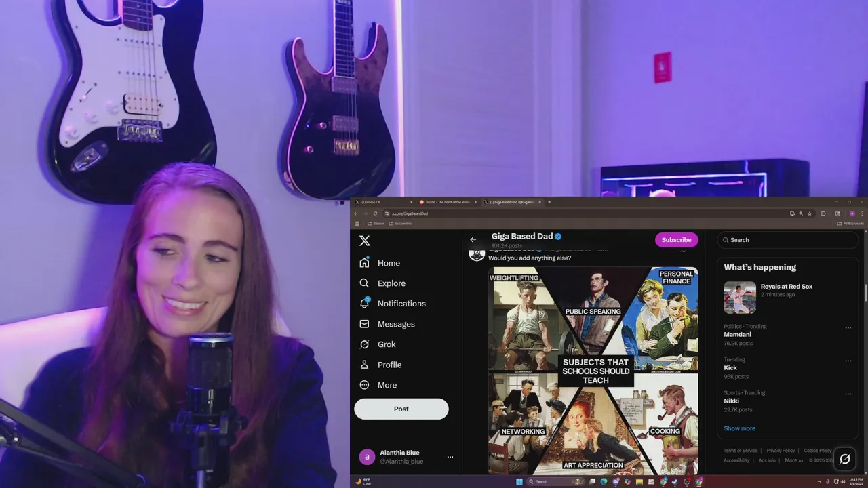Click the Subscribe button

676,239
